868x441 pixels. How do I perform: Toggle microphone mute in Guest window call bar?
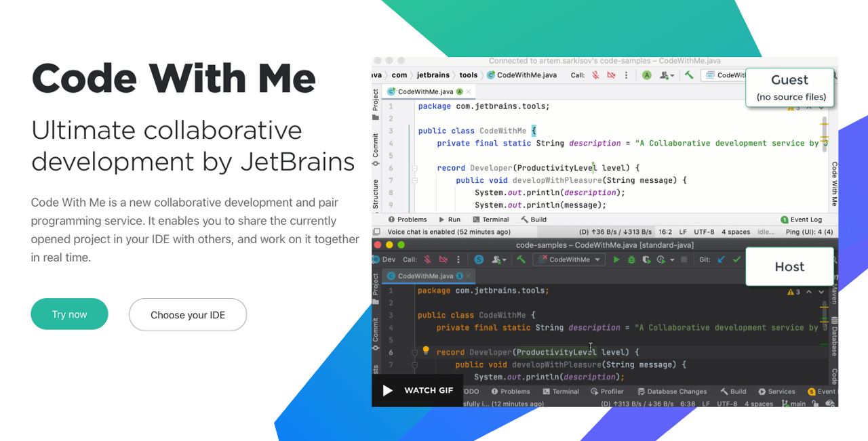tap(595, 75)
